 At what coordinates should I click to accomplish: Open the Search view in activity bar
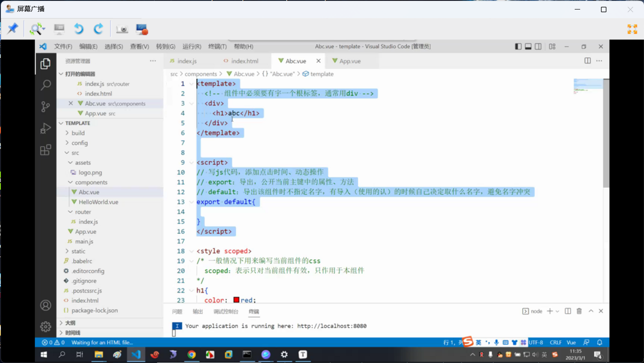click(46, 85)
